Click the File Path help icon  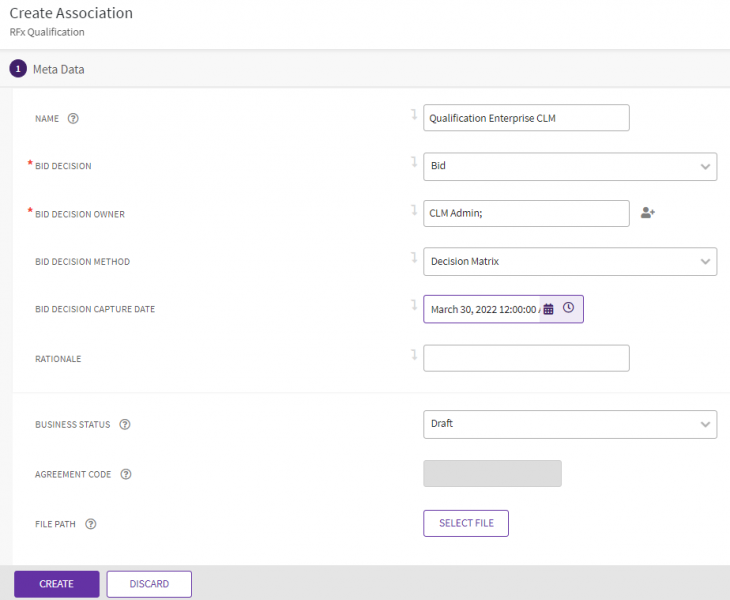[91, 524]
